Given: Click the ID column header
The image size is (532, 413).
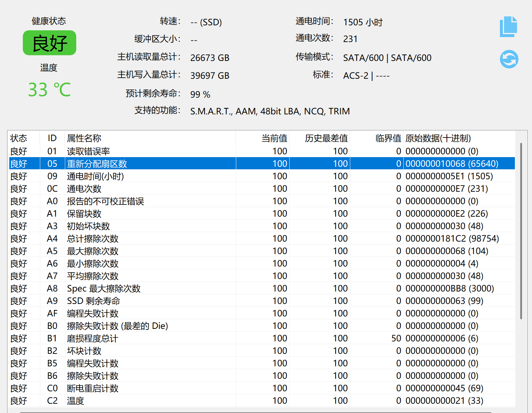Looking at the screenshot, I should coord(52,138).
